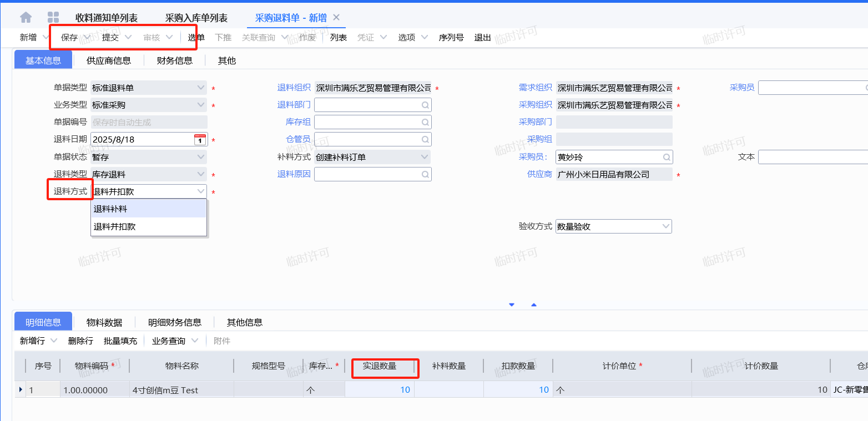
Task: Click the 实退数量 cell in row 1
Action: click(x=379, y=390)
